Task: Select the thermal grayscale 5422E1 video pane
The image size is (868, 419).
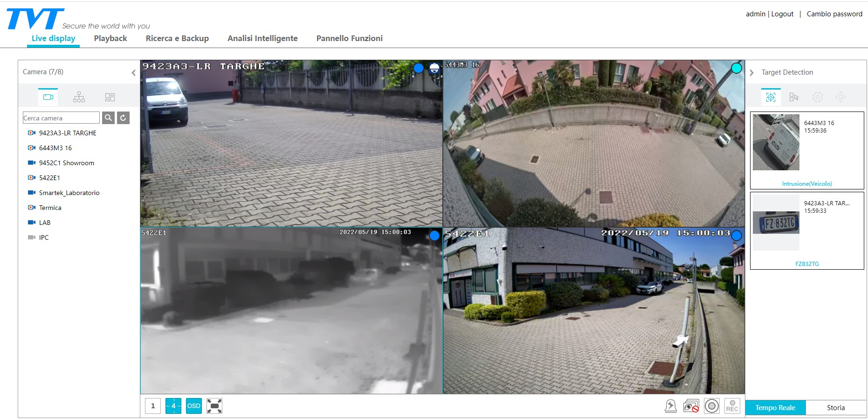Action: click(291, 311)
